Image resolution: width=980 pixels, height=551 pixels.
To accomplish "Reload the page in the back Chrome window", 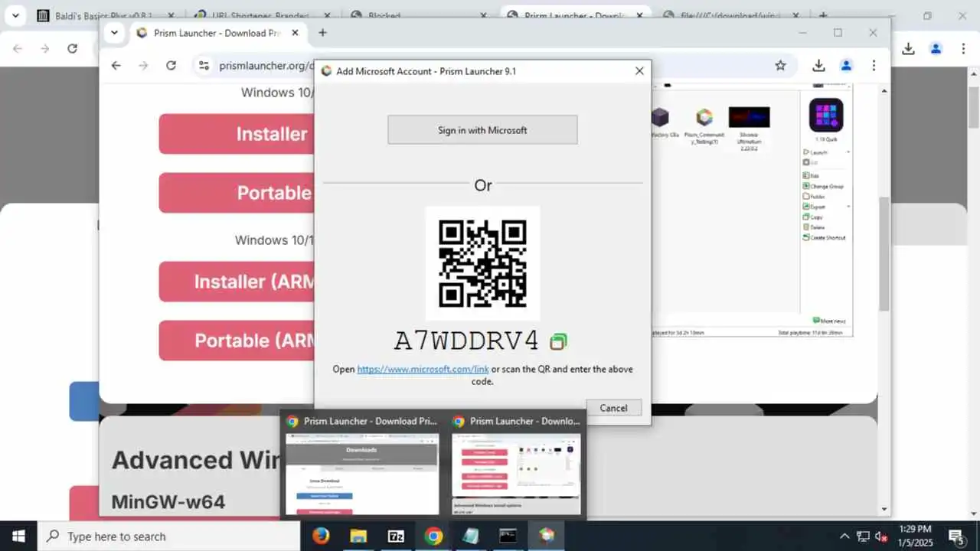I will pos(72,48).
